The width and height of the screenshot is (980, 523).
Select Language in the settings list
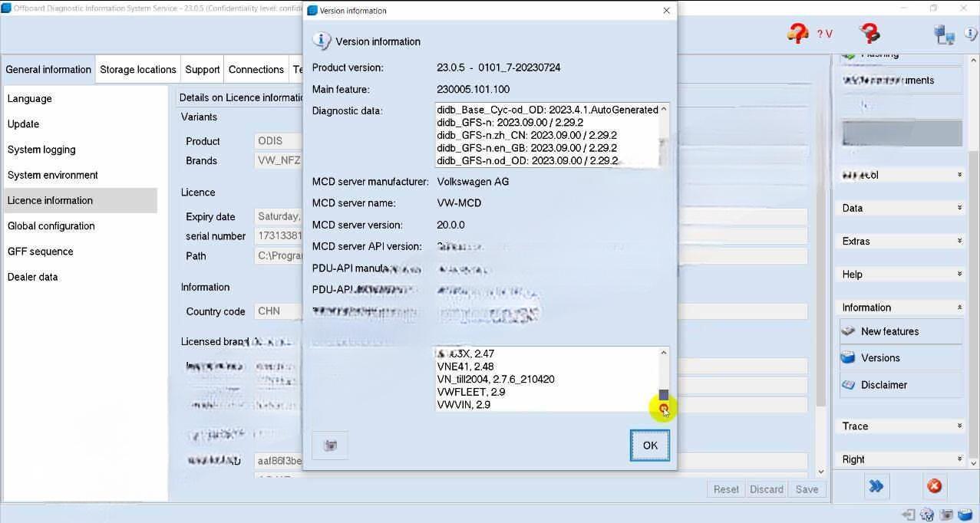click(81, 99)
